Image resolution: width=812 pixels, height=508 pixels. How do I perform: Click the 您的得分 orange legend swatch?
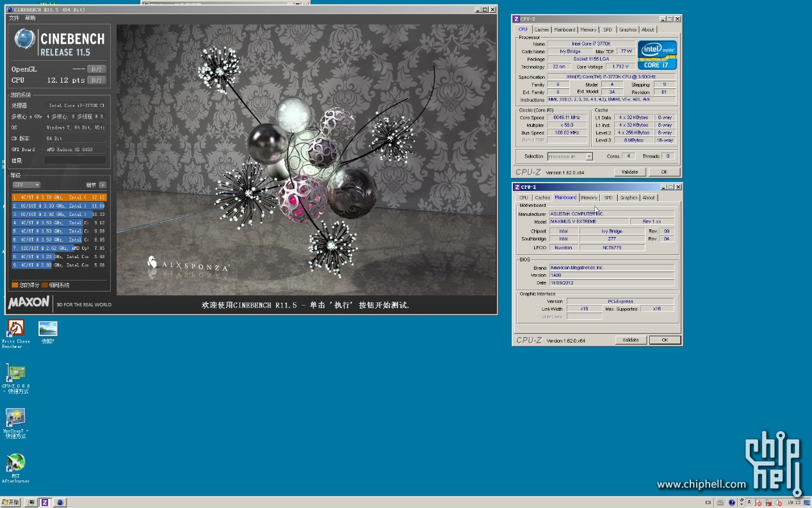(x=15, y=285)
